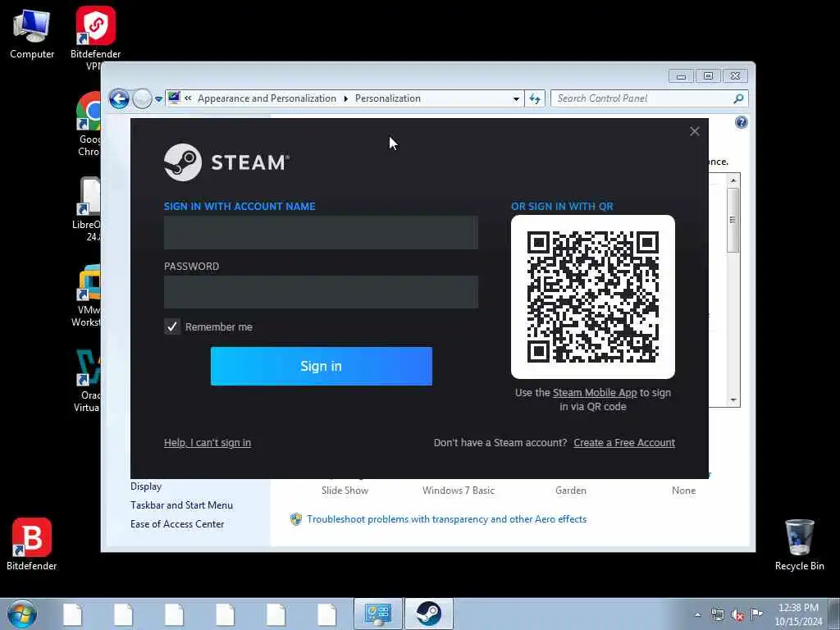
Task: Open Display link in Control Panel sidebar
Action: (146, 486)
